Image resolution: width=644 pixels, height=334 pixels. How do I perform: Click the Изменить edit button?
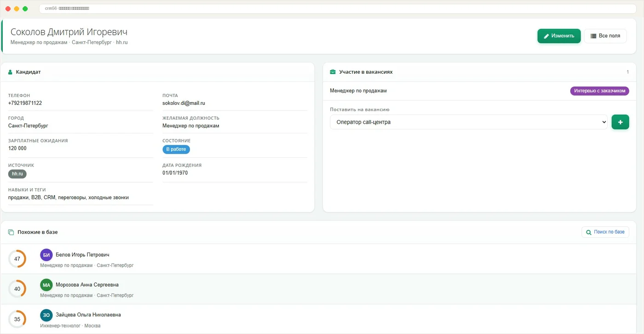(559, 36)
